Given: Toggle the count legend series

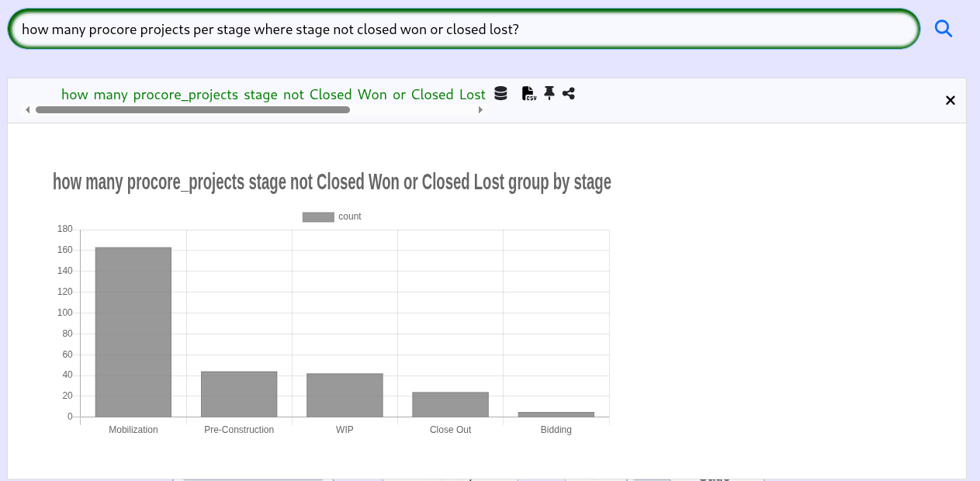Looking at the screenshot, I should click(349, 216).
